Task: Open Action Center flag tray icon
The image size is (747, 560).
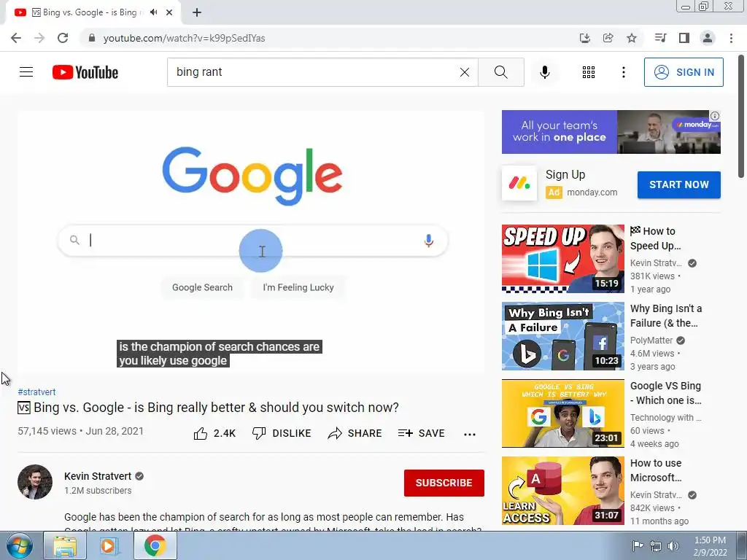Action: 638,545
